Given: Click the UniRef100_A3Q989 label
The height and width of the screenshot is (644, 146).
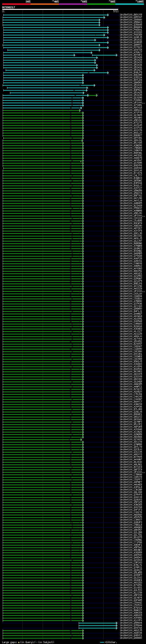Looking at the screenshot, I should 131,552.
